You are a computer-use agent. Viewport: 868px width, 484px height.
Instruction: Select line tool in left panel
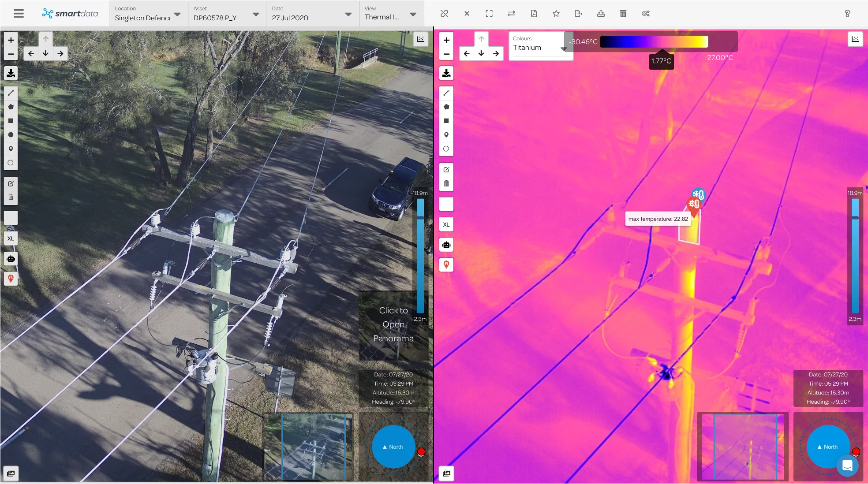coord(11,93)
